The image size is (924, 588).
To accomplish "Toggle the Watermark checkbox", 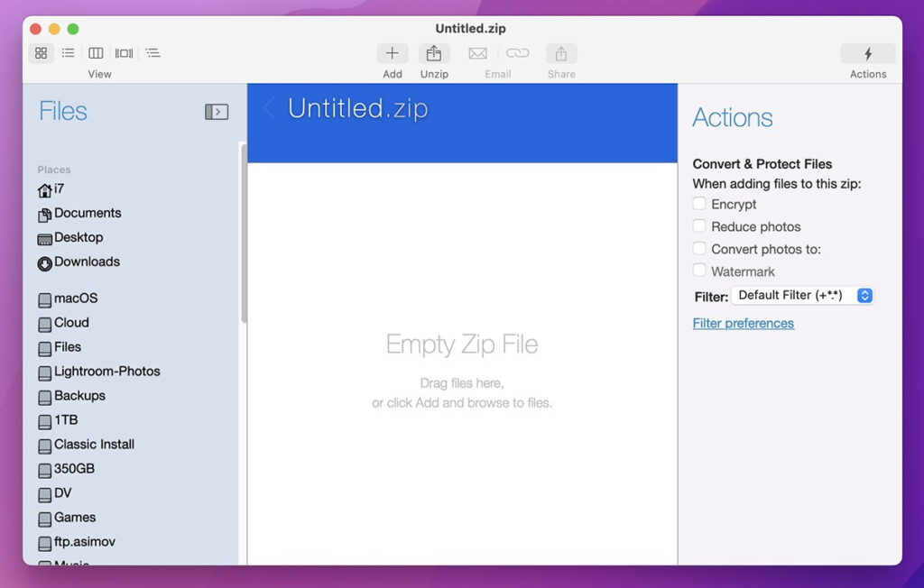I will 699,271.
